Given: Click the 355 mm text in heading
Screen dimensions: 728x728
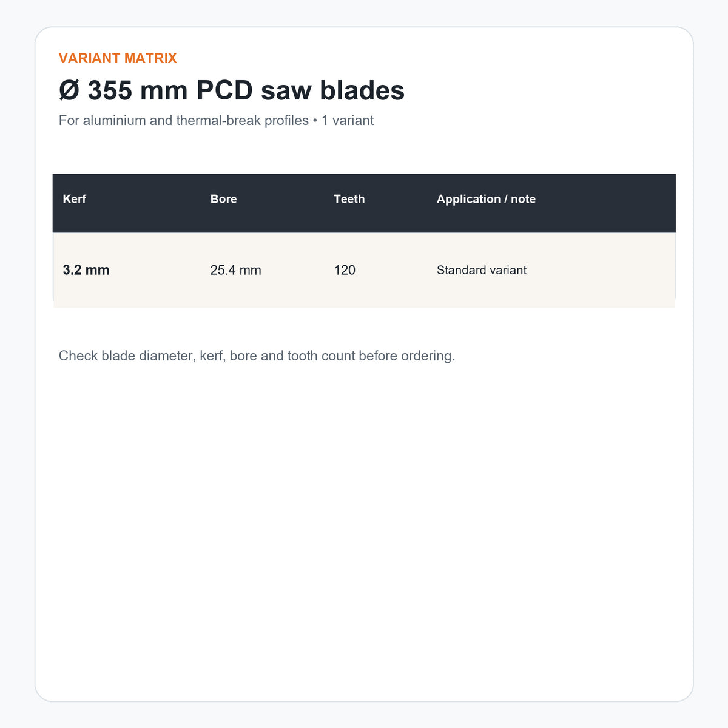Looking at the screenshot, I should pyautogui.click(x=138, y=90).
